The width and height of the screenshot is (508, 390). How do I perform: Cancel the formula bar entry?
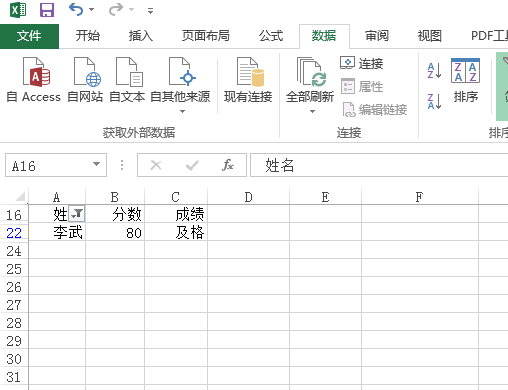point(156,165)
